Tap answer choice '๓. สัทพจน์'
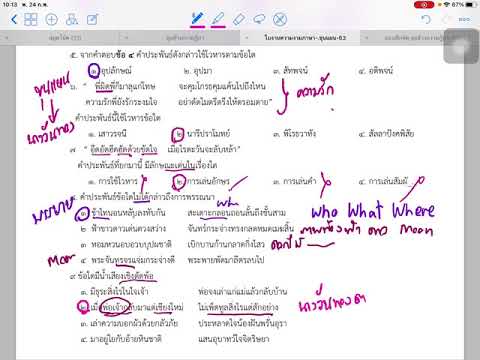Screen dimensions: 480x360 click(x=290, y=71)
